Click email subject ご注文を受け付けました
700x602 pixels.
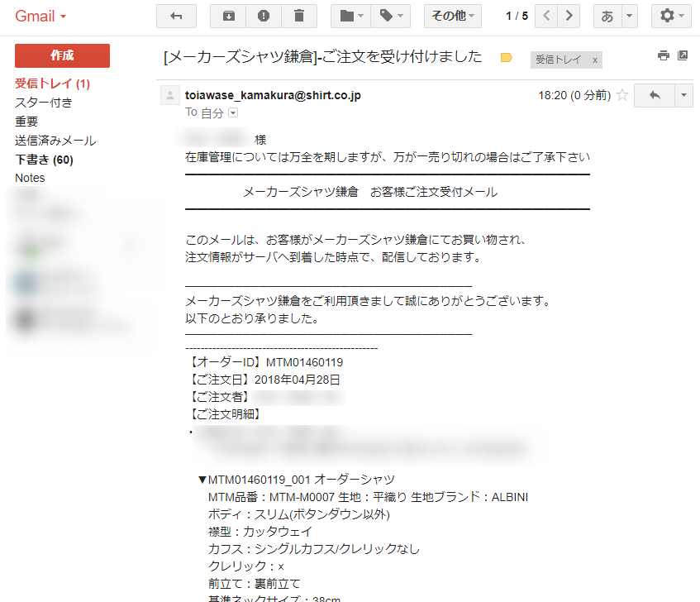tap(402, 57)
